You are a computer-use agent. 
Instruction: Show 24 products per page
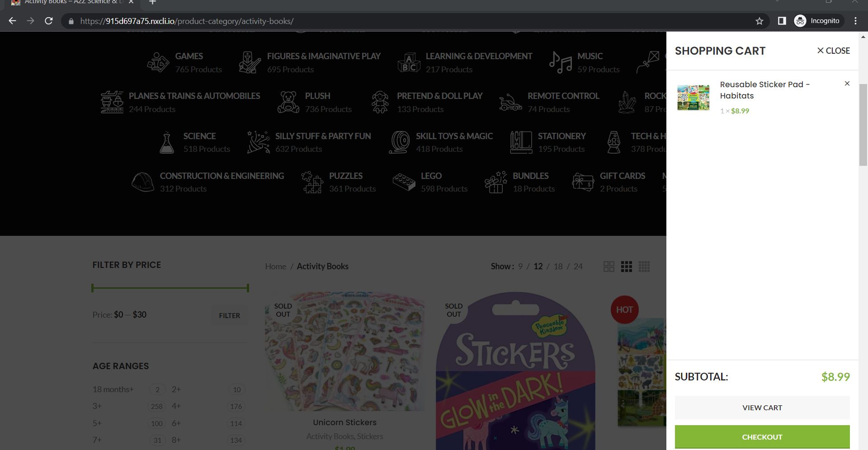pos(578,267)
